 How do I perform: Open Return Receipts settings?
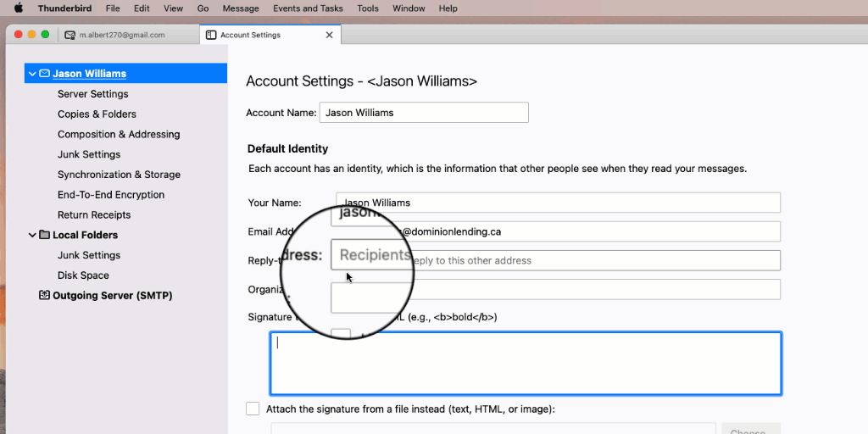(94, 214)
